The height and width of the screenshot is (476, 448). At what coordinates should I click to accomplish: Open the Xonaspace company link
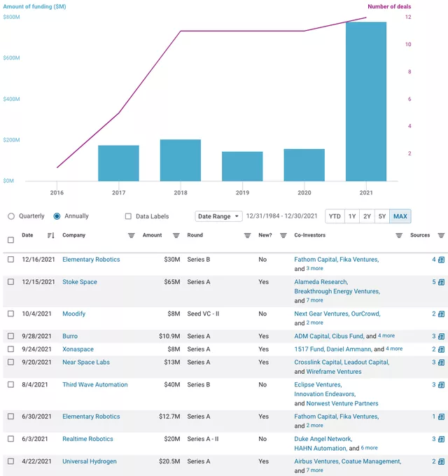pos(78,349)
